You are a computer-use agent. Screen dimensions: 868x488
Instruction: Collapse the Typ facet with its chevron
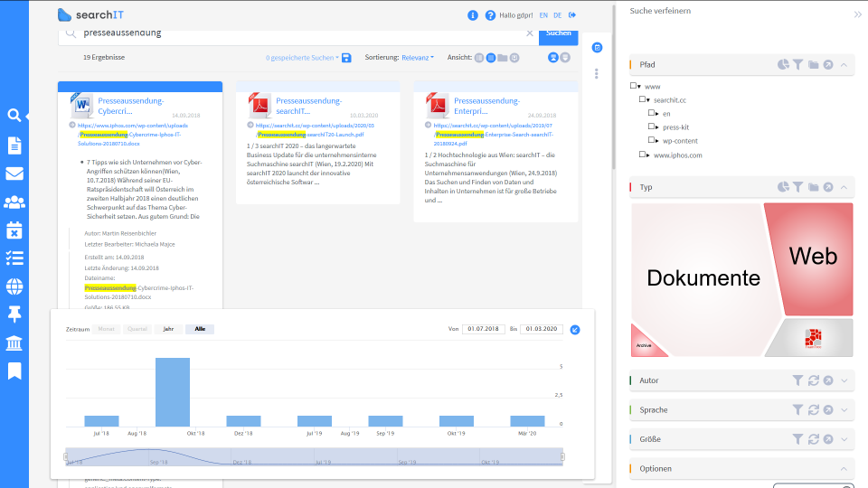[x=844, y=187]
